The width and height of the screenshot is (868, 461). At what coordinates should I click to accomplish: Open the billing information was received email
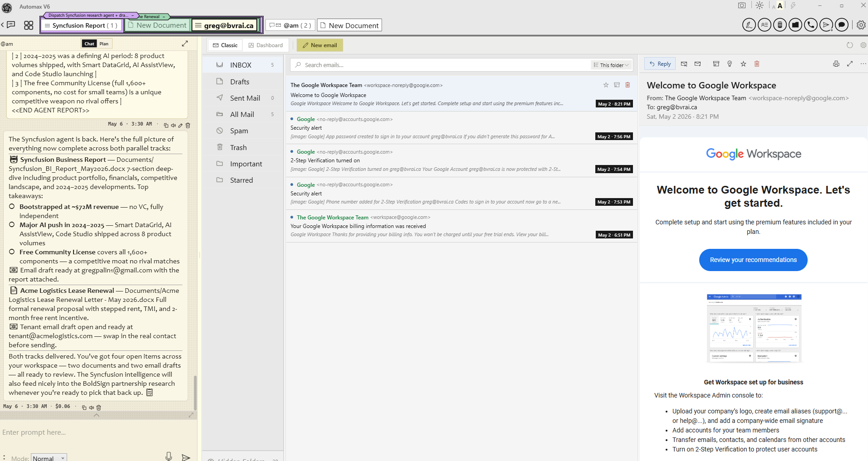pyautogui.click(x=461, y=226)
